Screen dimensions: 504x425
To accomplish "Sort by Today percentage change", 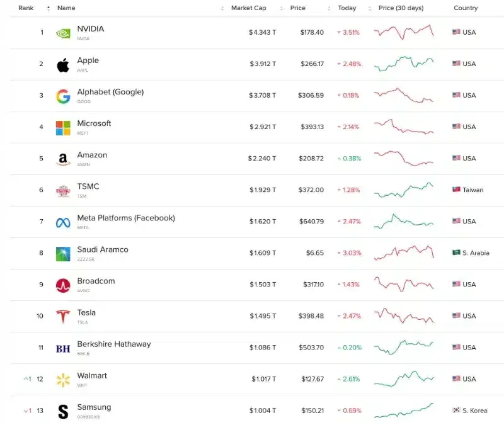I will click(x=347, y=8).
